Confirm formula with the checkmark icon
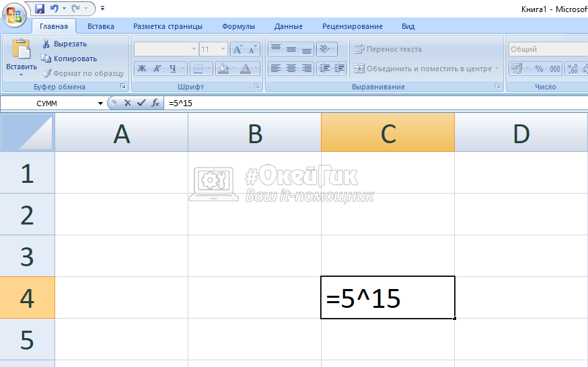 pos(141,103)
